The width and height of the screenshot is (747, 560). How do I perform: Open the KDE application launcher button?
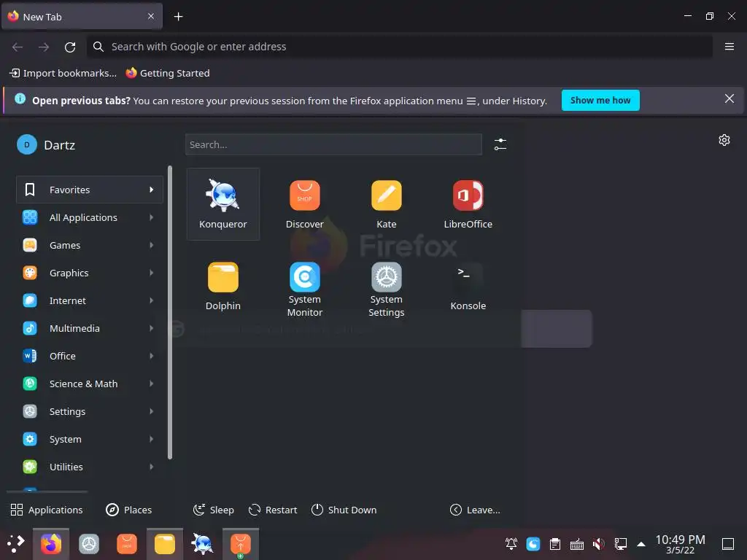click(x=16, y=544)
